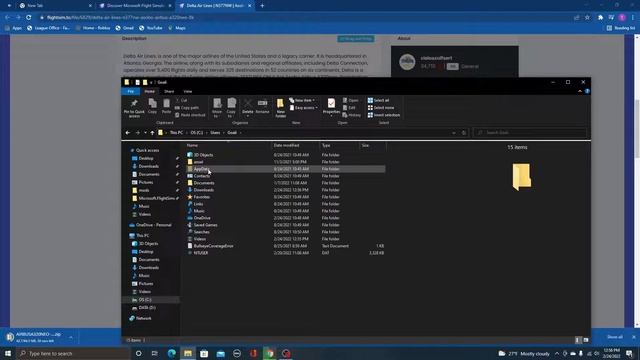Open the Reading list button
The width and height of the screenshot is (640, 360).
pyautogui.click(x=621, y=28)
